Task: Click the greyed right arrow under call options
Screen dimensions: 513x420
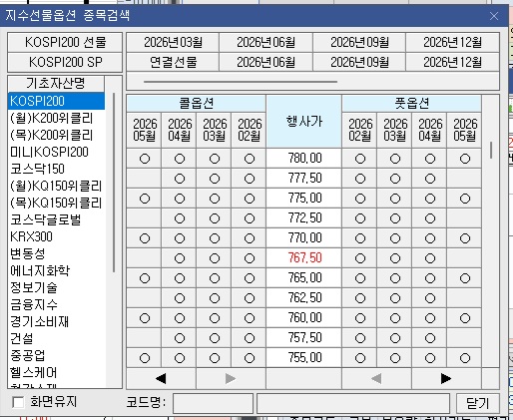Action: [x=231, y=378]
